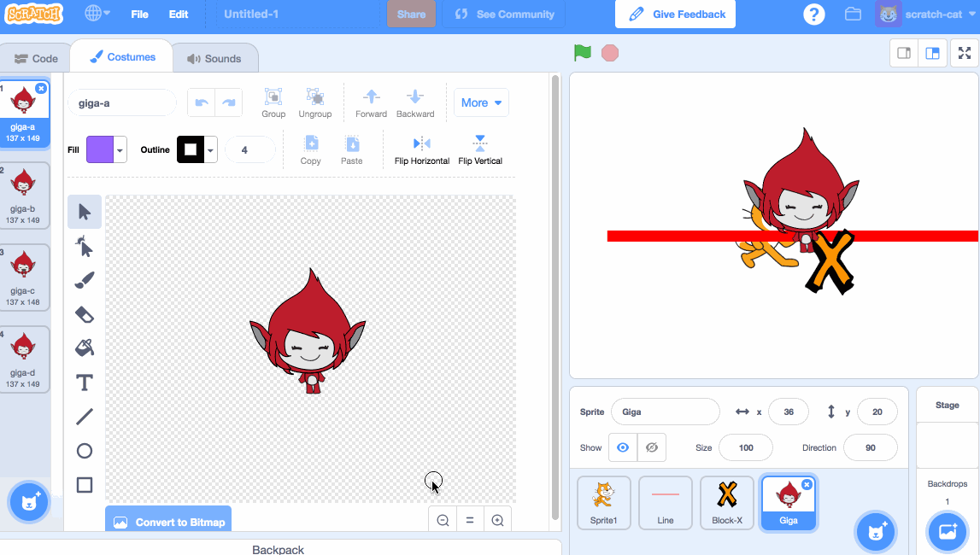
Task: Delete the Giga sprite
Action: click(x=807, y=484)
